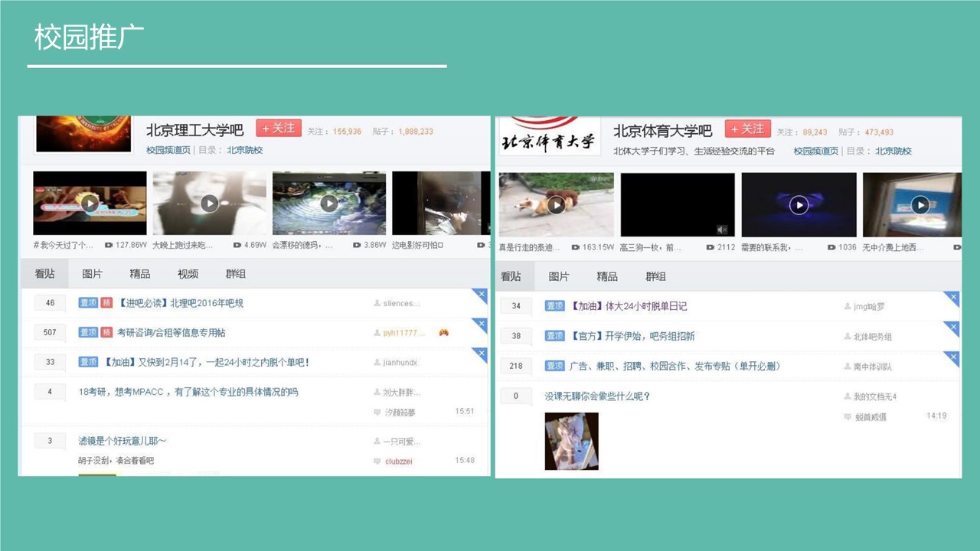
Task: Click 北京理工大学吧 avatar image
Action: click(x=83, y=134)
